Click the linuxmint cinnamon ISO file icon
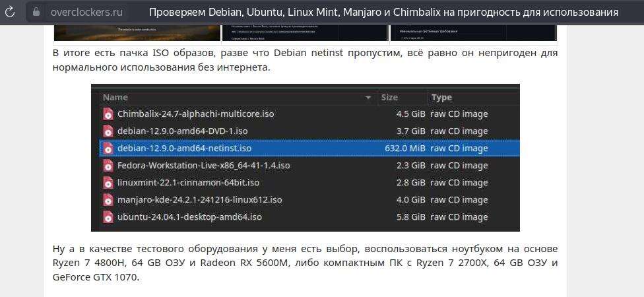 [x=108, y=182]
